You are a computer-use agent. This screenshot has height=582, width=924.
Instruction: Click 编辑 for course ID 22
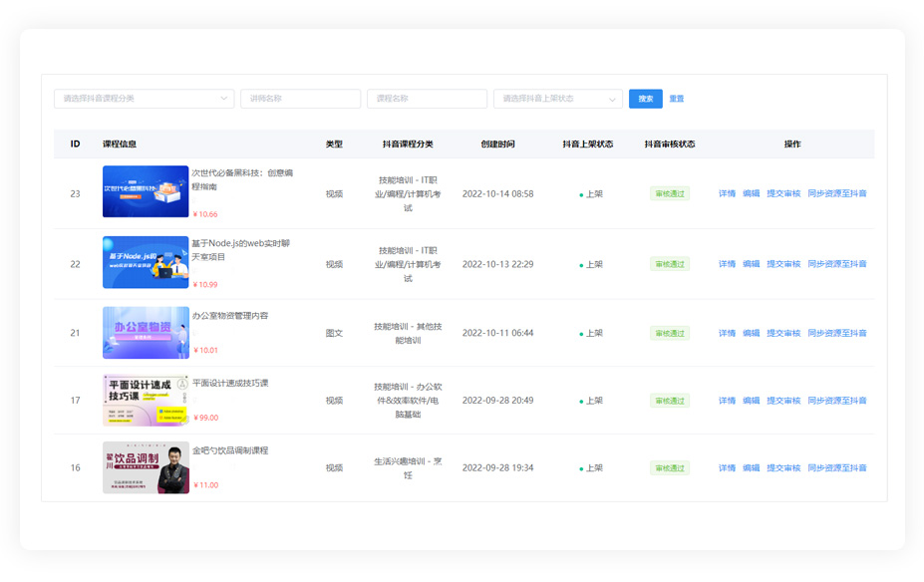click(x=751, y=264)
